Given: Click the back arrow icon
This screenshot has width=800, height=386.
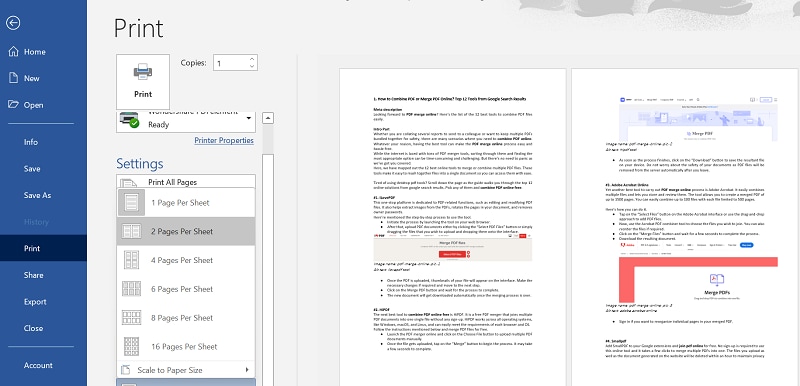Looking at the screenshot, I should [x=13, y=23].
